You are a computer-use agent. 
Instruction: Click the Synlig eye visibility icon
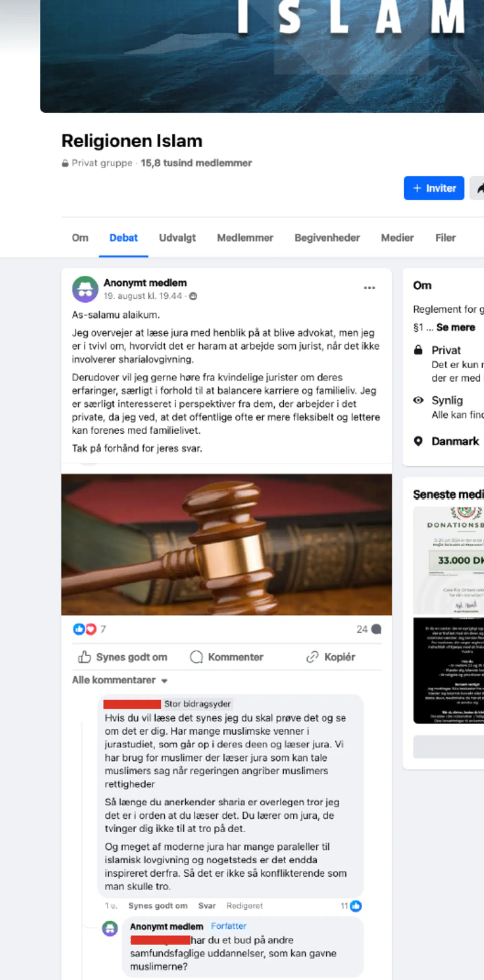(x=418, y=400)
